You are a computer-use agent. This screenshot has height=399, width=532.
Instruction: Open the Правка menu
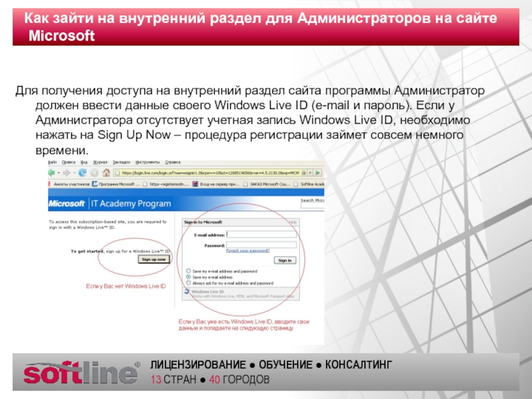pyautogui.click(x=68, y=162)
